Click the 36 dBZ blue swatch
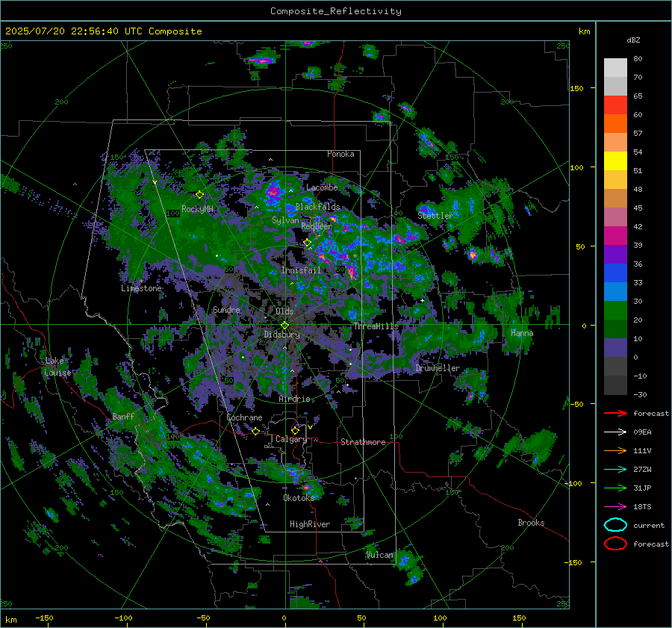The width and height of the screenshot is (672, 628). pos(615,273)
